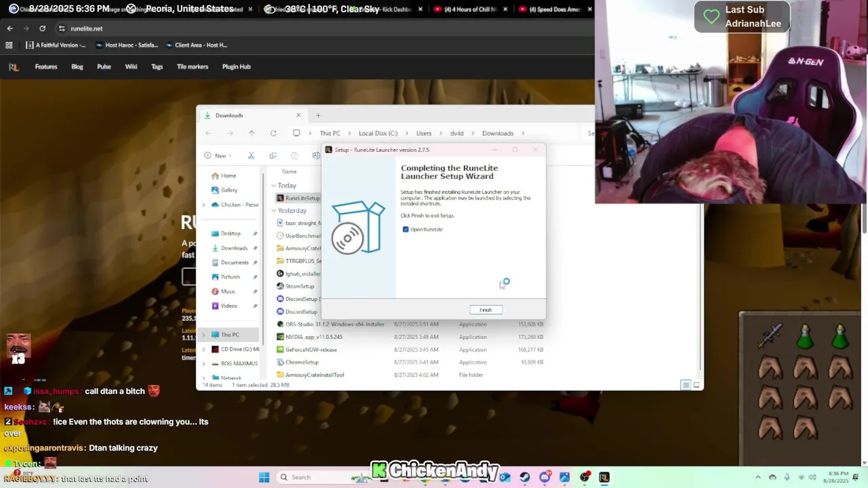
Task: Open Documents from Explorer quick access
Action: [x=229, y=262]
